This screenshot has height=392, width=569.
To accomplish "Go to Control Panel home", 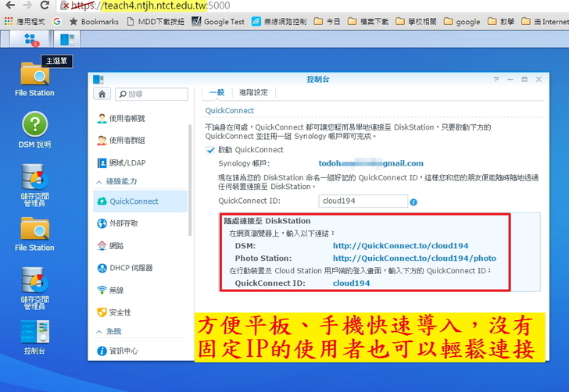I will pyautogui.click(x=102, y=94).
